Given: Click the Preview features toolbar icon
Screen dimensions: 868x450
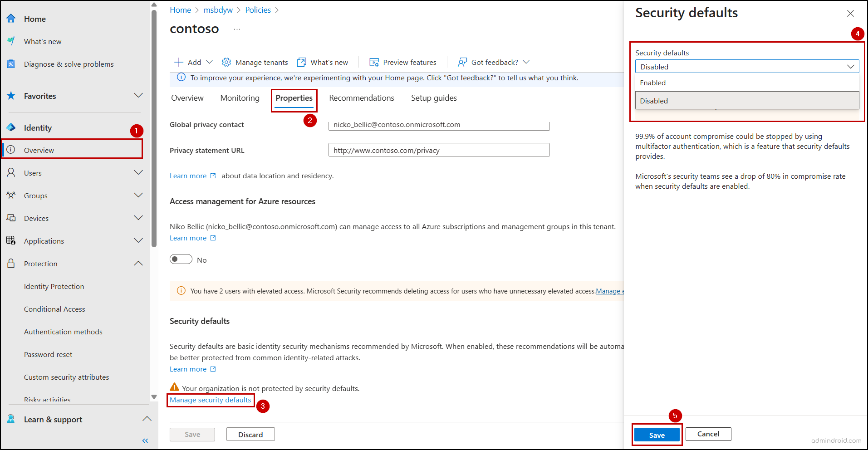Looking at the screenshot, I should (374, 62).
